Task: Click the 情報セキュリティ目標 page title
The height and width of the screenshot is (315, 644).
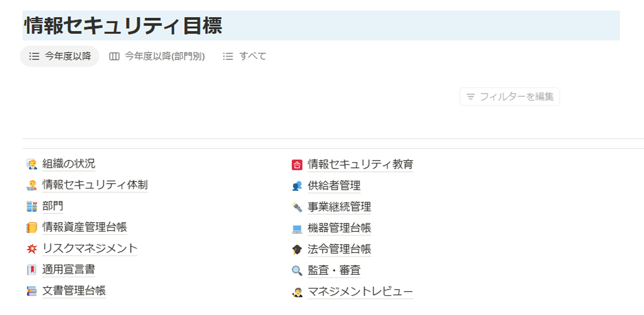Action: (x=123, y=26)
